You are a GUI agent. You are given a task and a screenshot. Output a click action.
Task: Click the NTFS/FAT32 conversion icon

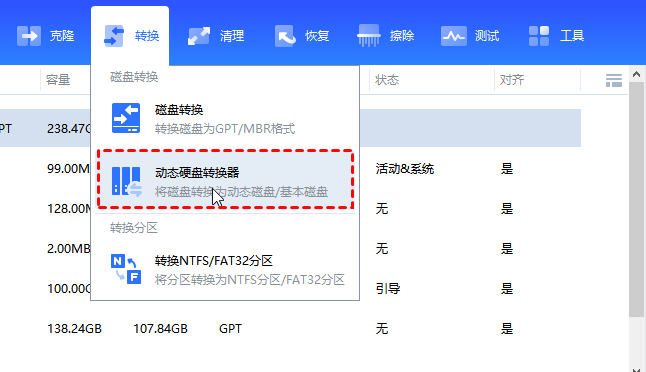pyautogui.click(x=126, y=269)
